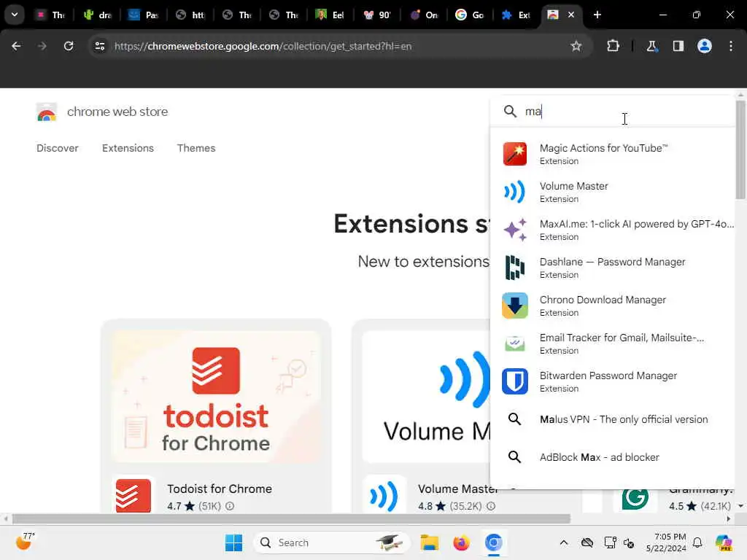747x560 pixels.
Task: Switch to the 'Eel' tab
Action: [x=330, y=15]
